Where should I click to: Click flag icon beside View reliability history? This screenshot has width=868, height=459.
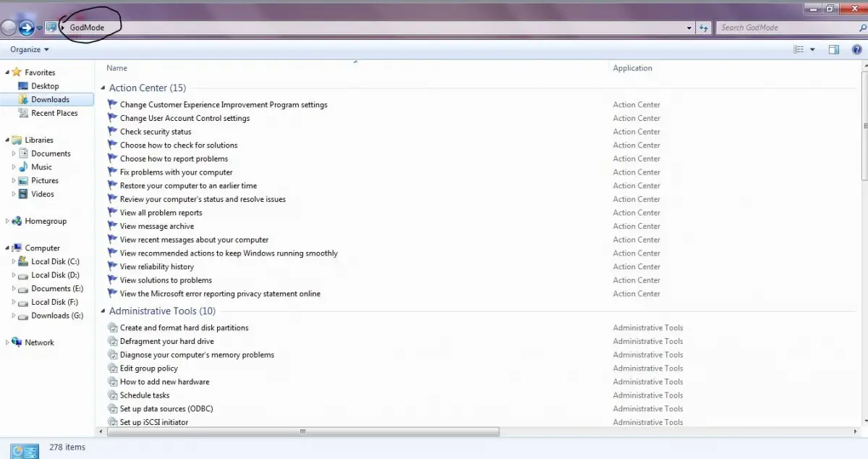112,266
